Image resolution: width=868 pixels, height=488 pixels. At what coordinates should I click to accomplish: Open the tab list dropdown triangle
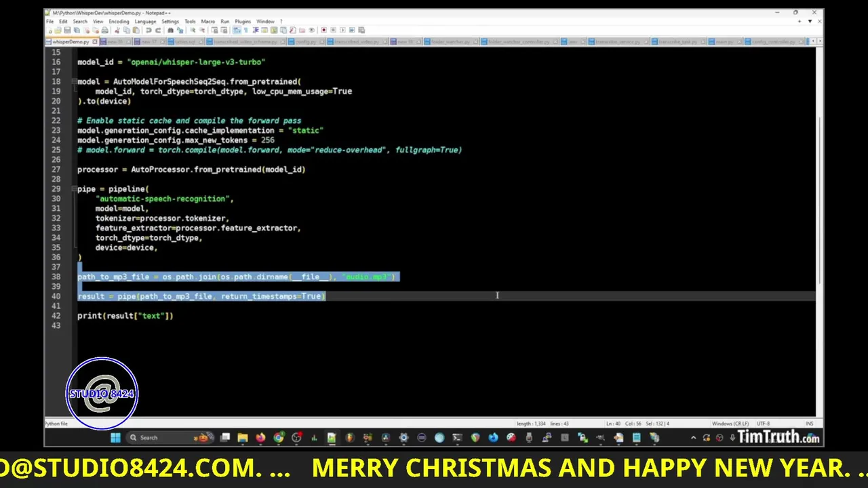(810, 21)
